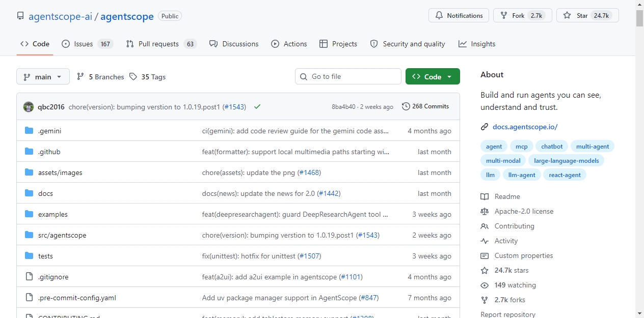The width and height of the screenshot is (644, 318).
Task: Click the people icon next to Contributing
Action: tap(485, 226)
